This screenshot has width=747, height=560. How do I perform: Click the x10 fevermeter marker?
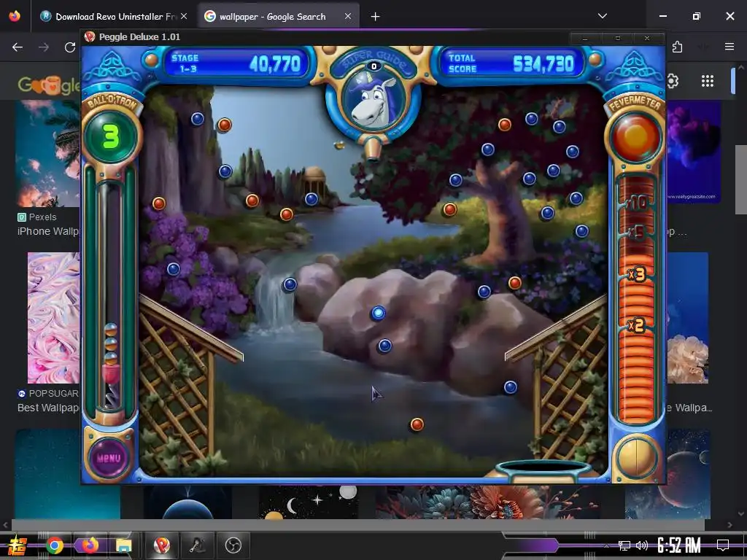click(x=636, y=203)
